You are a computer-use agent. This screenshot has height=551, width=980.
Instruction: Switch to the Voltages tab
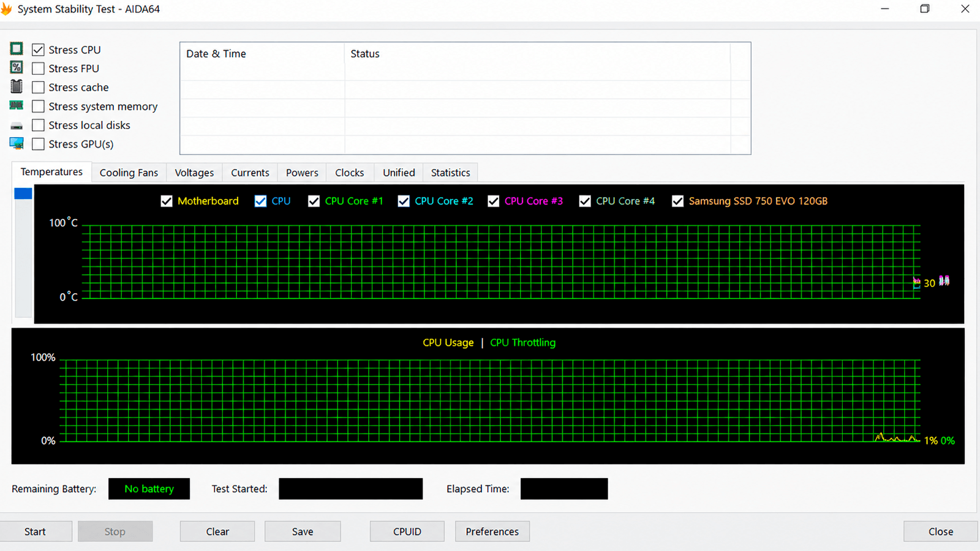pos(194,173)
